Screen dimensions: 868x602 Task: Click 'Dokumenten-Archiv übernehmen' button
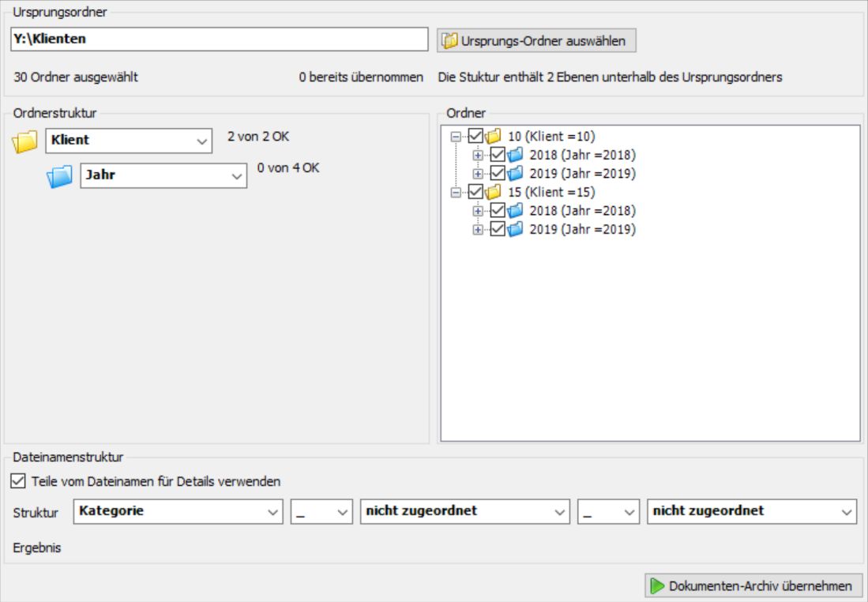point(751,586)
